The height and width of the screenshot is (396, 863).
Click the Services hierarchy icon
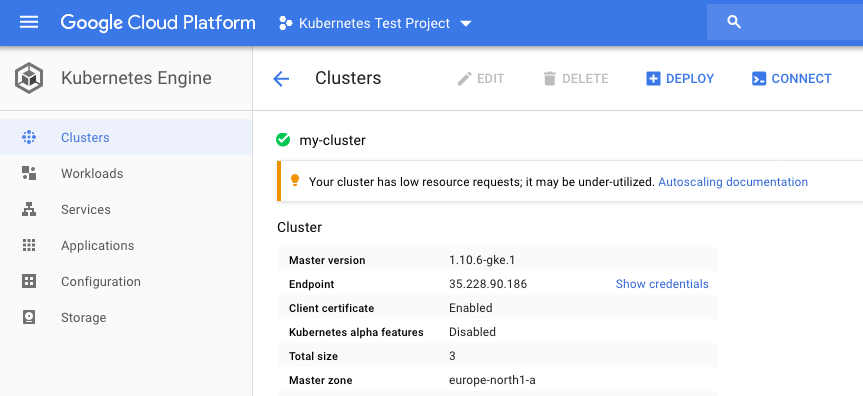29,209
